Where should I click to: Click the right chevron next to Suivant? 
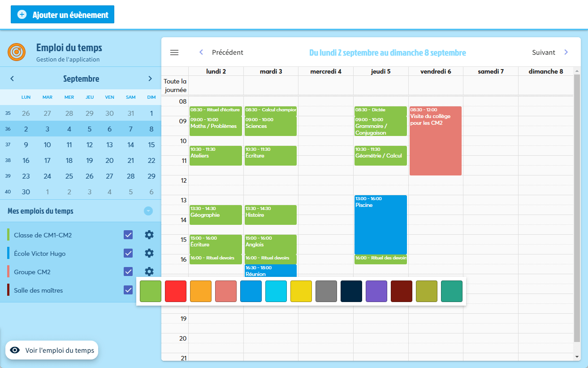(566, 53)
